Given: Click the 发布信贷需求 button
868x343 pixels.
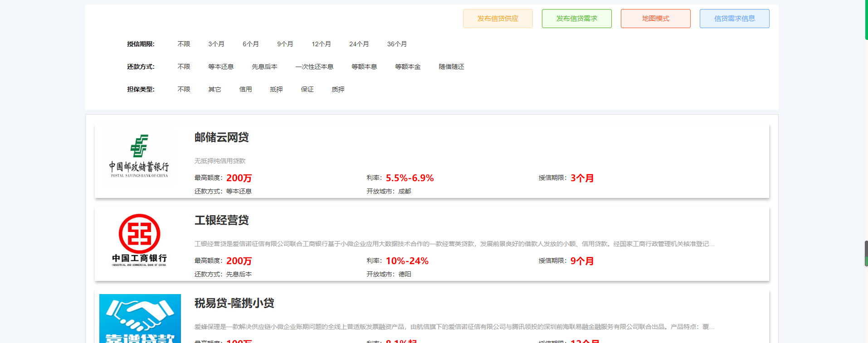Looking at the screenshot, I should click(576, 19).
